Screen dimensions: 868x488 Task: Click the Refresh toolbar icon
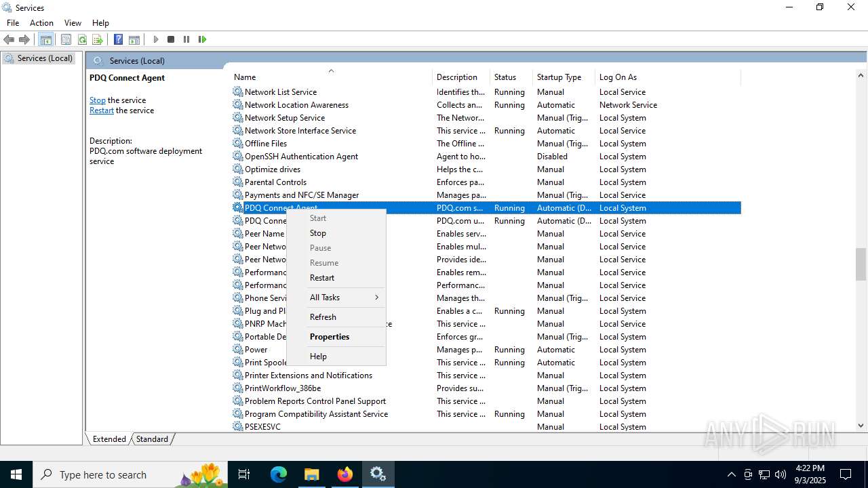point(82,39)
